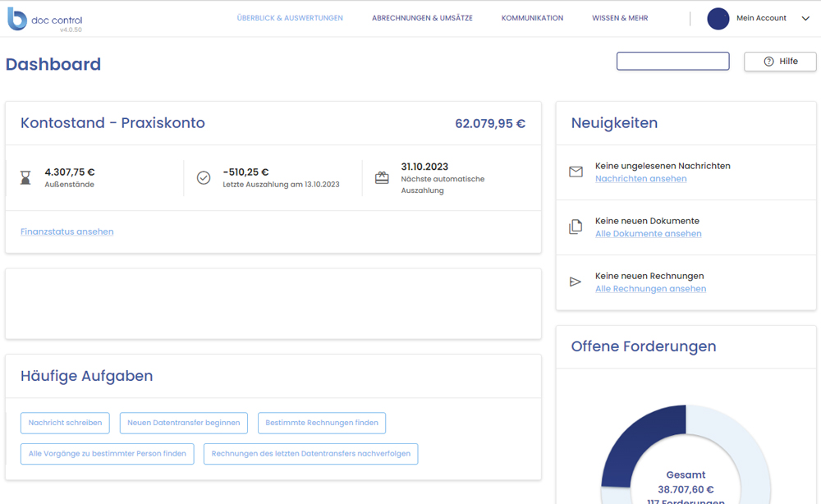Click the doc control logo icon

[x=17, y=19]
